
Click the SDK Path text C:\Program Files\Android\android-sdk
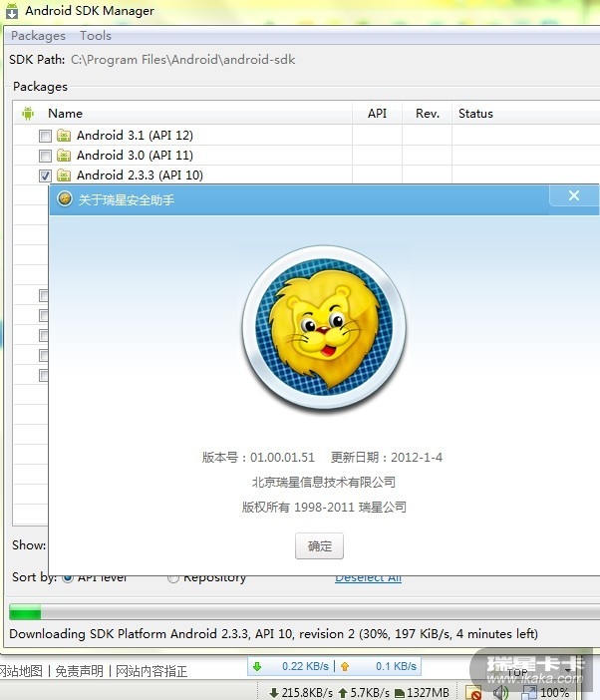pyautogui.click(x=183, y=60)
